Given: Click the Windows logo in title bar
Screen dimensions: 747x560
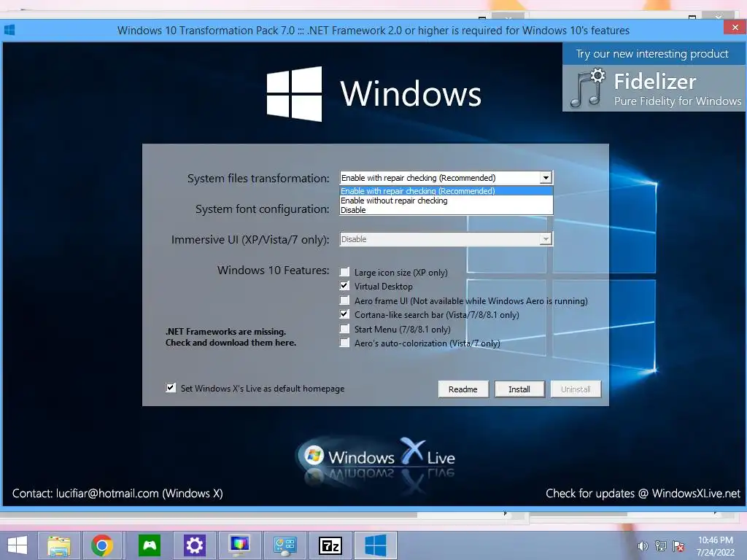Looking at the screenshot, I should point(9,30).
